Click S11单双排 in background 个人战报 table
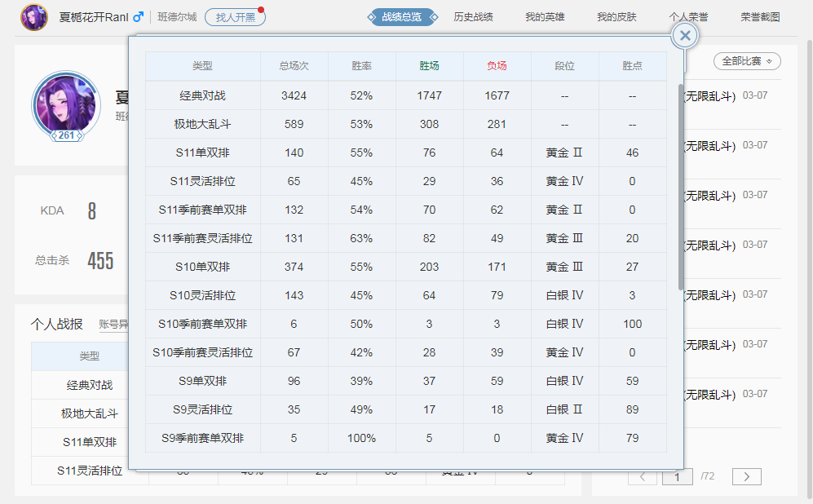The width and height of the screenshot is (813, 504). coord(89,442)
